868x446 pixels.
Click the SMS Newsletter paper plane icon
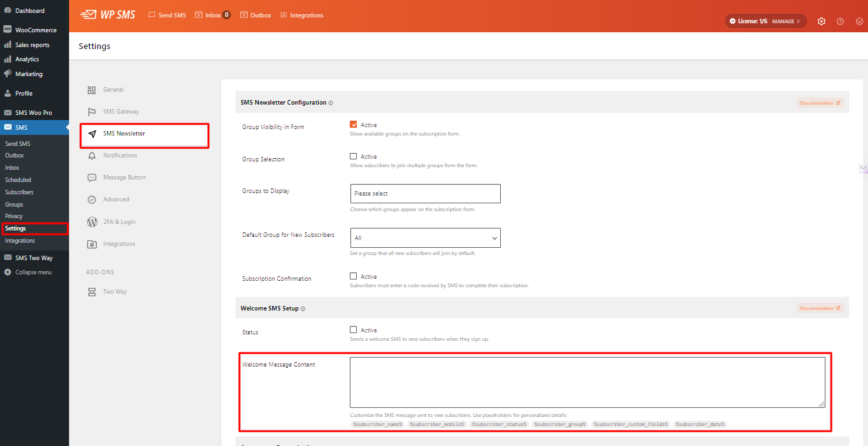coord(92,134)
